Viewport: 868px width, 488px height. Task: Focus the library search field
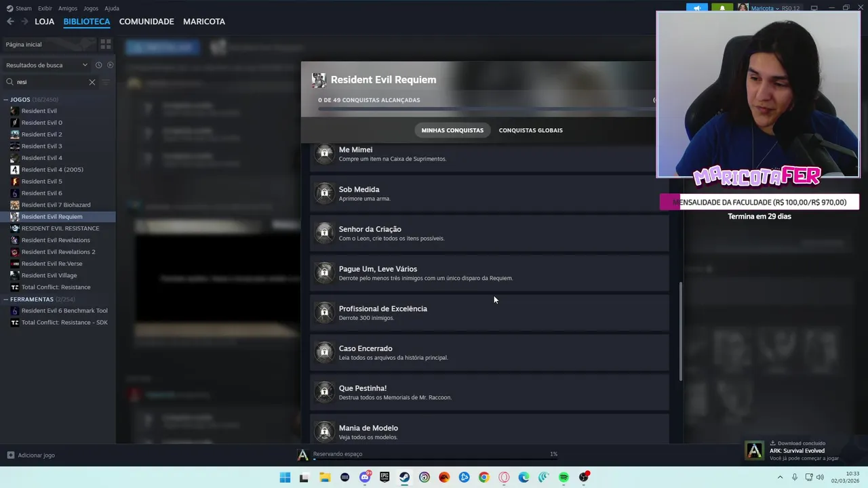click(x=51, y=82)
